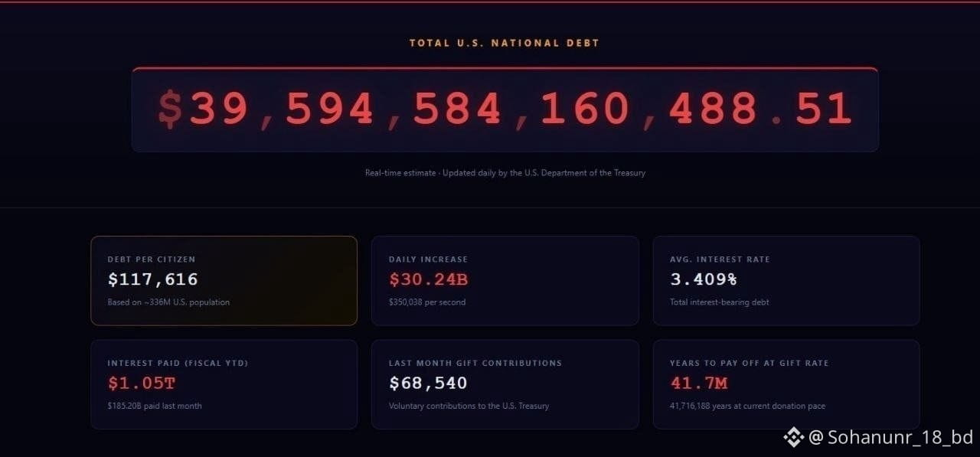Viewport: 980px width, 457px height.
Task: Select the Avg. Interest Rate card
Action: 786,280
